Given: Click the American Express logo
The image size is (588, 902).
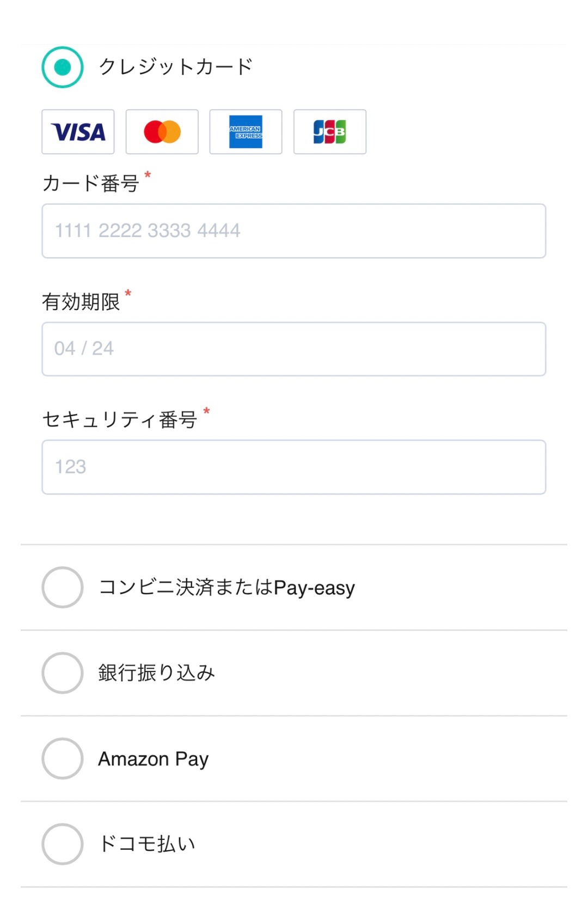Looking at the screenshot, I should pyautogui.click(x=246, y=132).
